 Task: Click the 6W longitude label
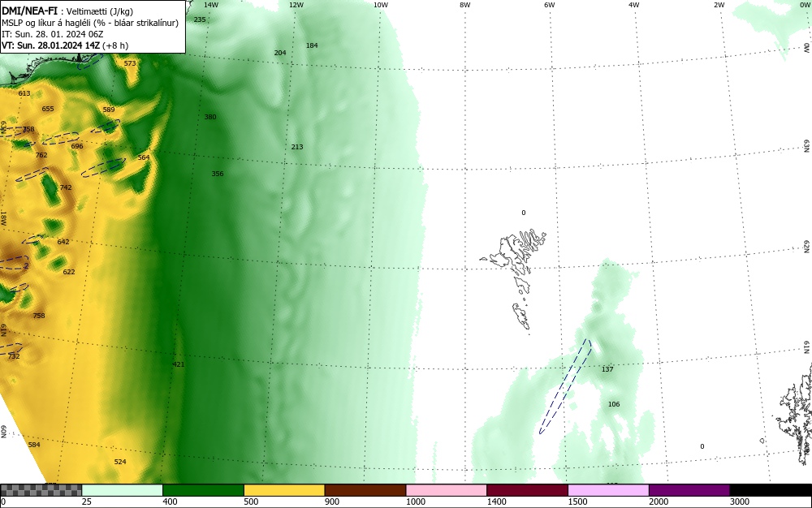click(550, 5)
